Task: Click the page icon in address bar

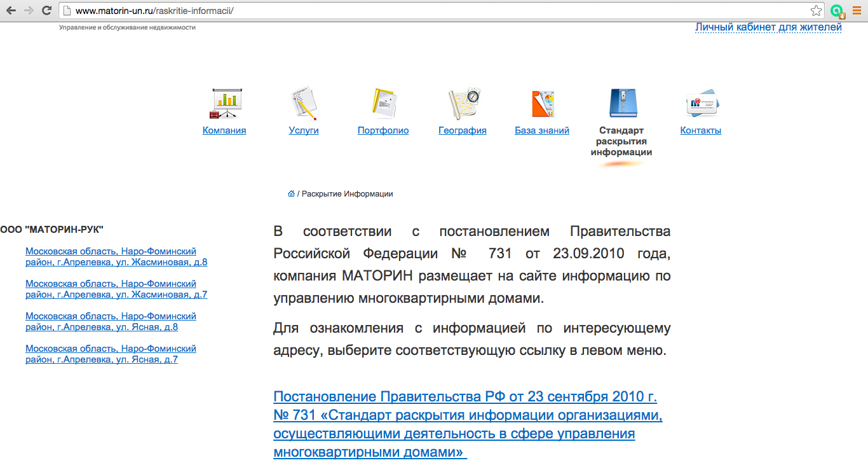Action: point(67,11)
